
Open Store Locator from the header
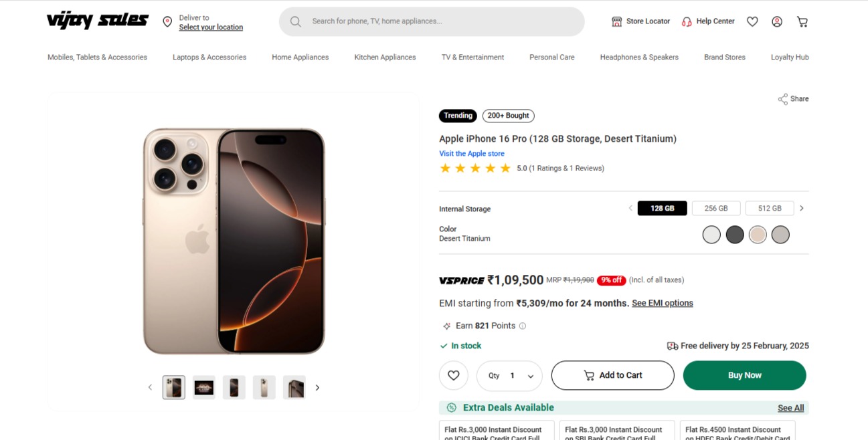point(640,21)
